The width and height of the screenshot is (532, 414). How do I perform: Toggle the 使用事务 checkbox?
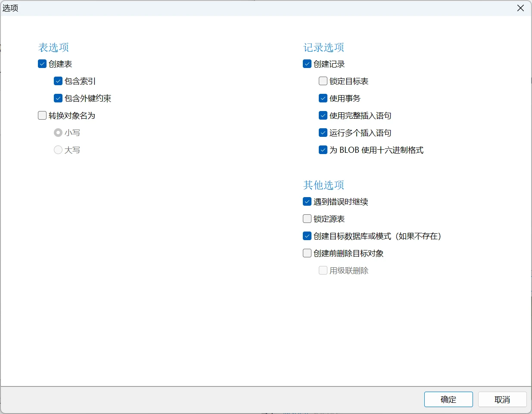click(323, 99)
